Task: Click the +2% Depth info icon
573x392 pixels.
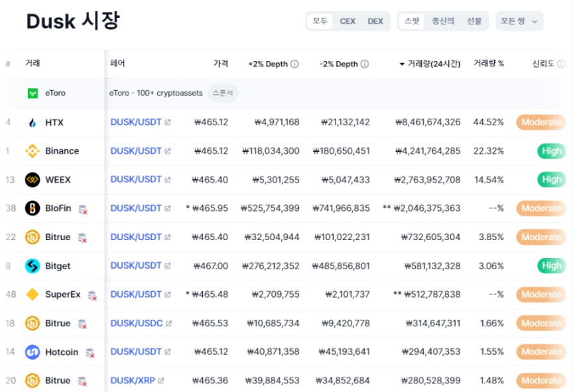Action: [294, 64]
